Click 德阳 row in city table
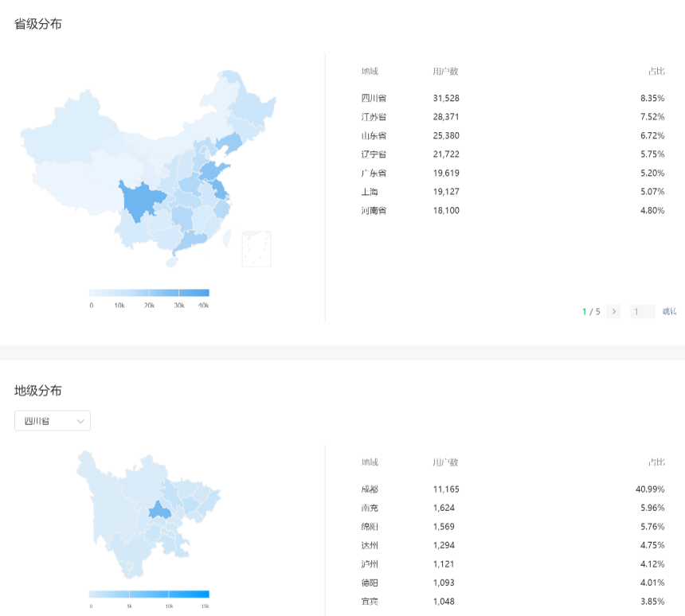Viewport: 685px width, 616px height. [512, 583]
